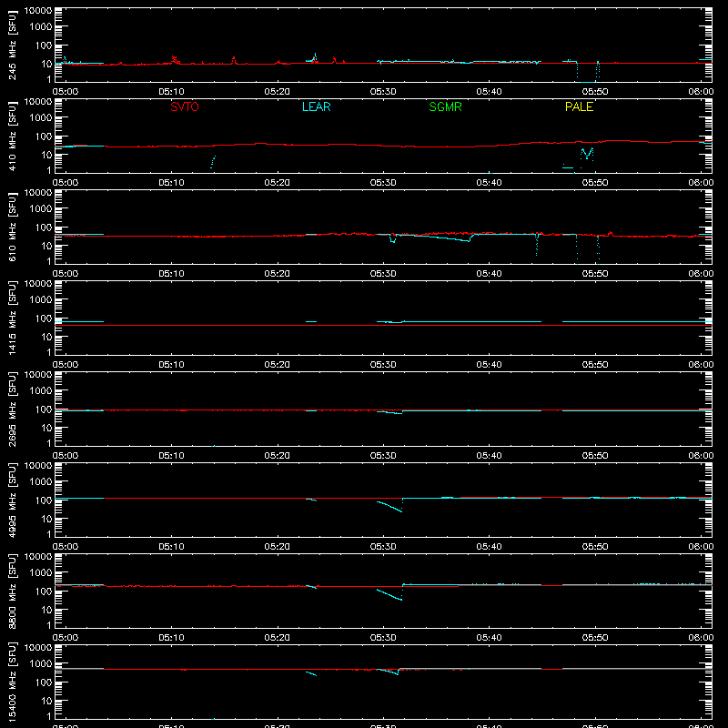Image resolution: width=728 pixels, height=728 pixels.
Task: Click 05:20 time label below 410 MHz plot
Action: (278, 183)
